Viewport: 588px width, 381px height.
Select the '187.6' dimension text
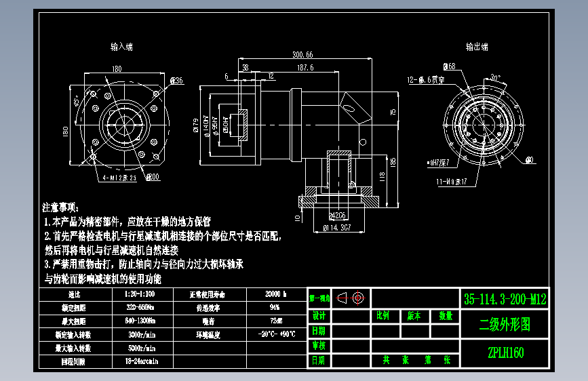306,68
